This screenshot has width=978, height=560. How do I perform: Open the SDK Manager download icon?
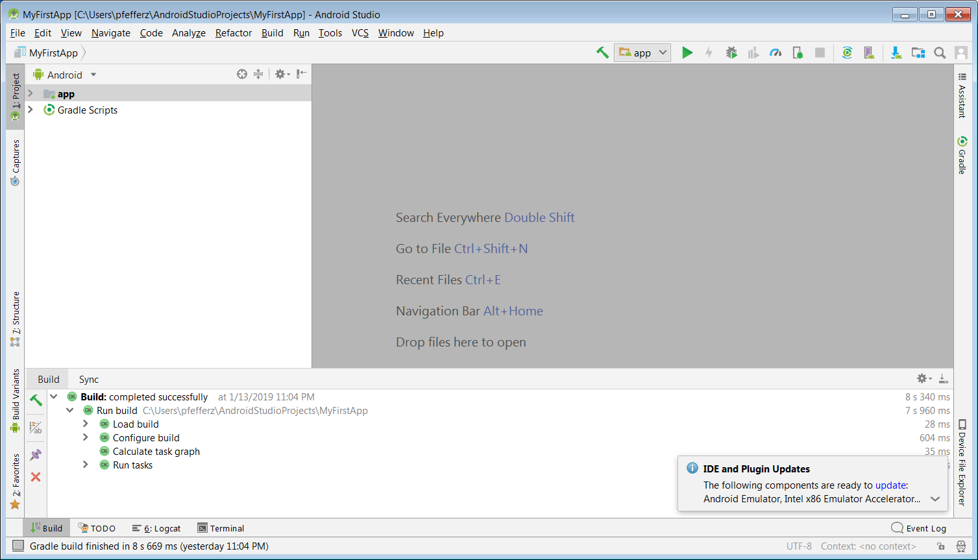pos(896,53)
